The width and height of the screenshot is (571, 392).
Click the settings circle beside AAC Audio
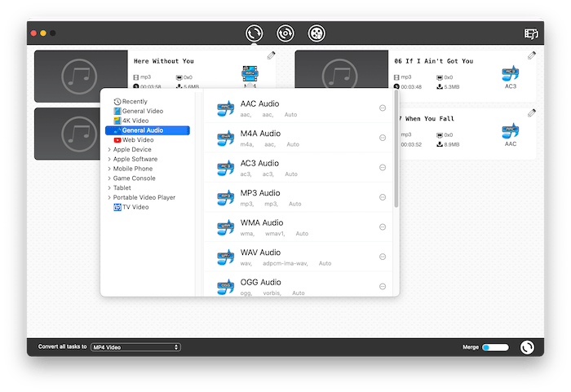[x=383, y=108]
